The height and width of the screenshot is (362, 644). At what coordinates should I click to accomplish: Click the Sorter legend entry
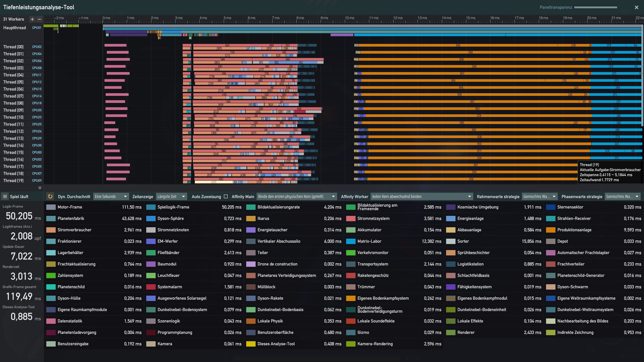(x=463, y=241)
